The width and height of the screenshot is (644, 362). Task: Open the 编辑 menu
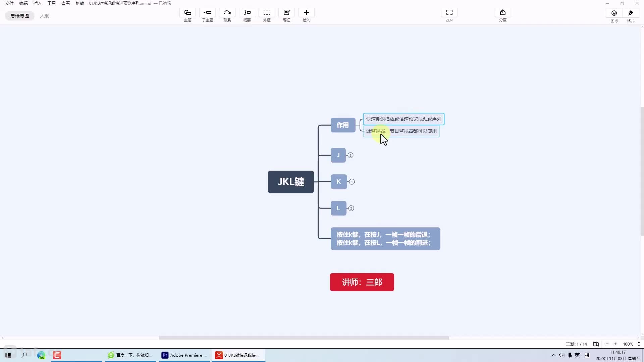pyautogui.click(x=23, y=3)
